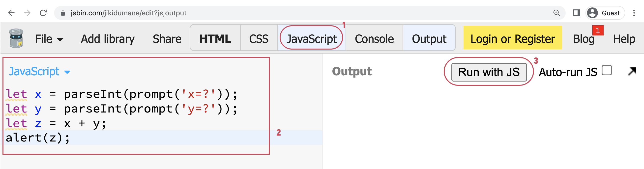This screenshot has width=644, height=169.
Task: Click Login or Register
Action: tap(513, 39)
